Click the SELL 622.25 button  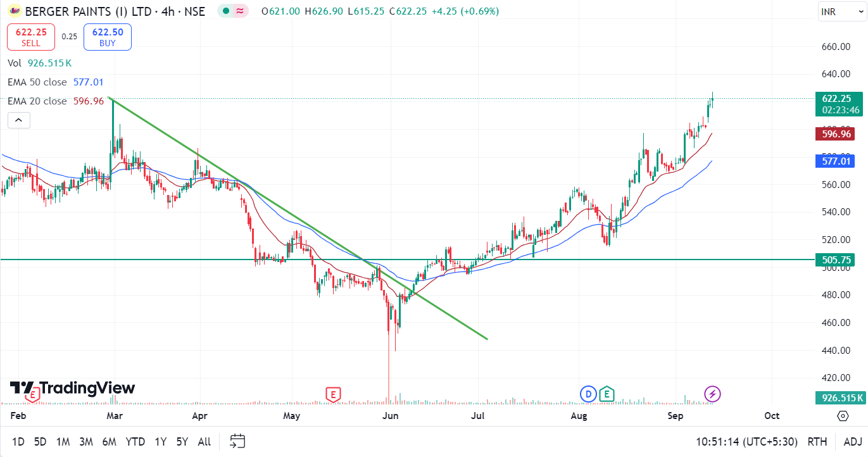tap(31, 37)
